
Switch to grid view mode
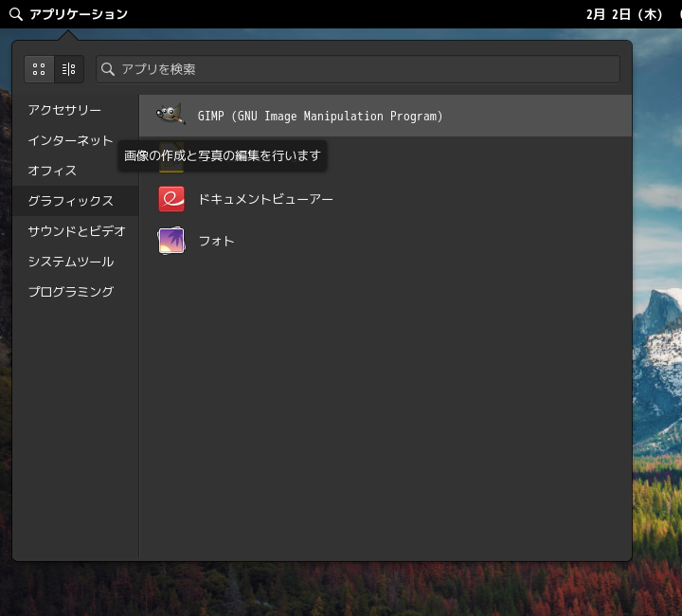tap(39, 69)
